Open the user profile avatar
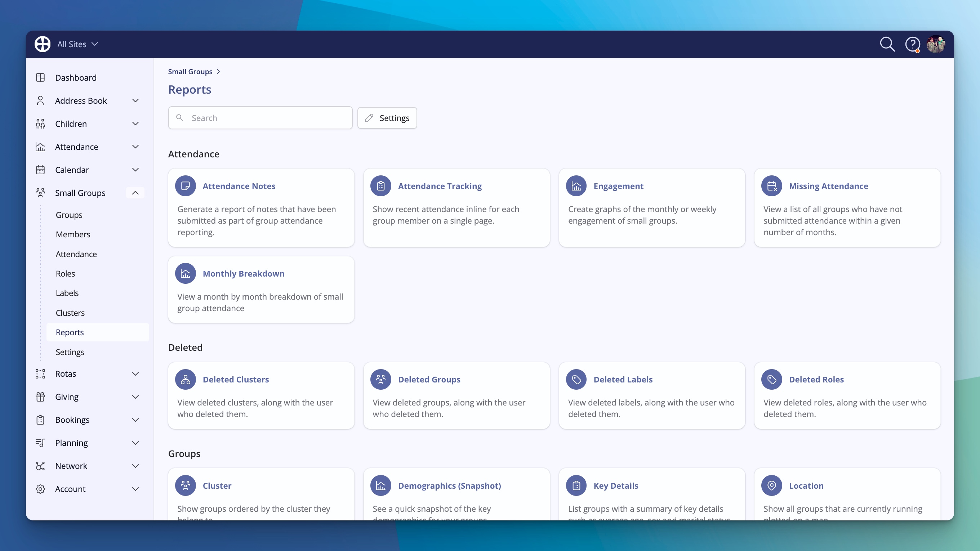Image resolution: width=980 pixels, height=551 pixels. click(936, 45)
